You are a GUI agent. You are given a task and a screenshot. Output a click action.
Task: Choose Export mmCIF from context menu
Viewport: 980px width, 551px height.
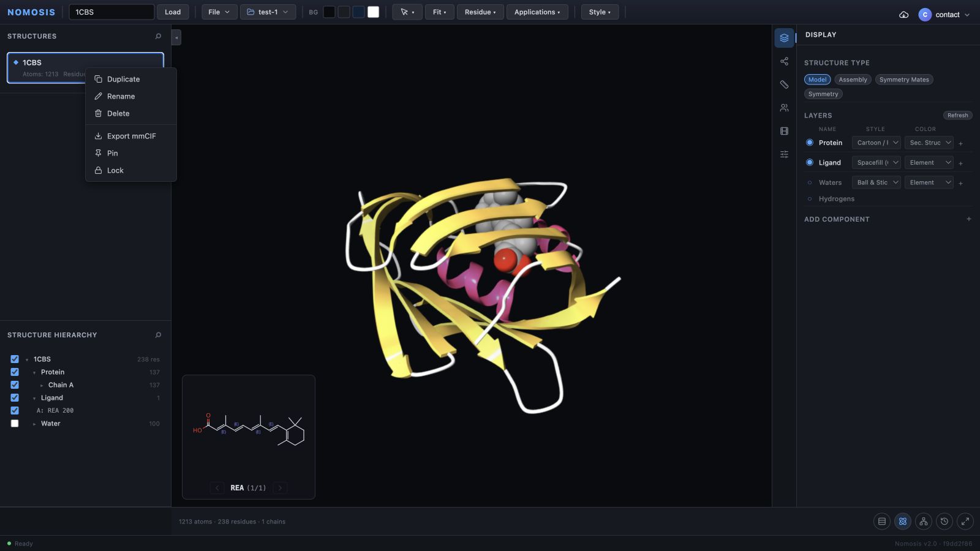pyautogui.click(x=131, y=136)
